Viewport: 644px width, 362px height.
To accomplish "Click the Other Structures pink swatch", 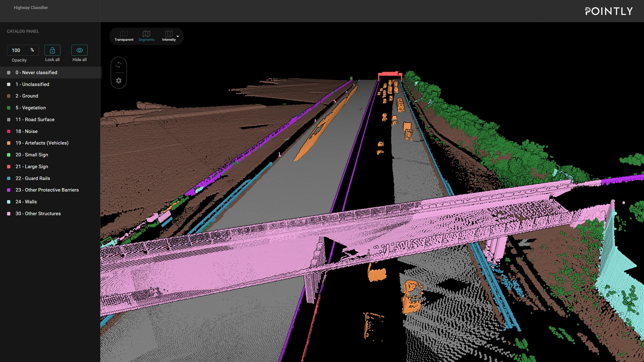I will pyautogui.click(x=9, y=214).
